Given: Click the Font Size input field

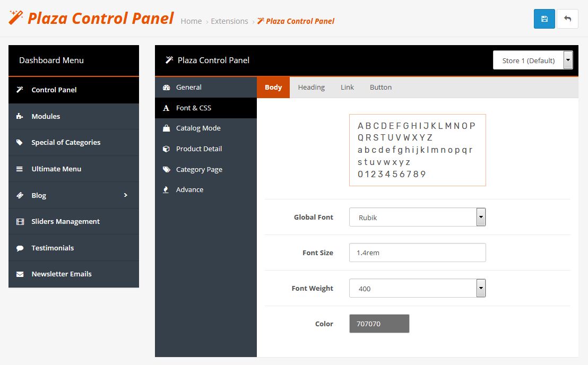Looking at the screenshot, I should (417, 253).
